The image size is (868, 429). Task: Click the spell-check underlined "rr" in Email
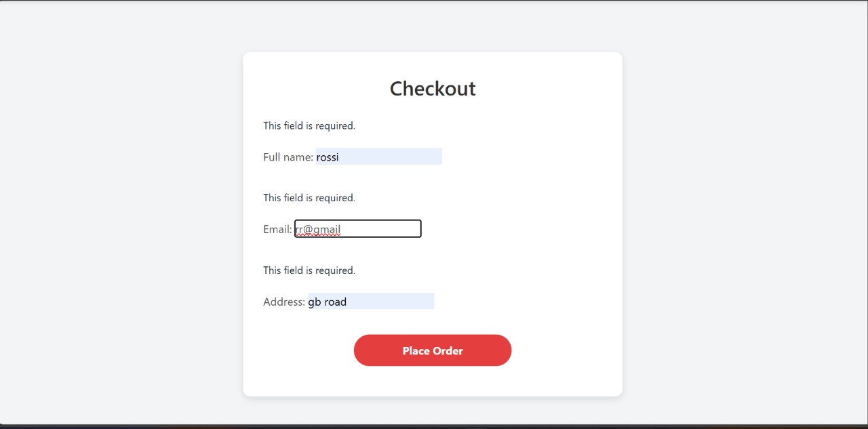(298, 230)
